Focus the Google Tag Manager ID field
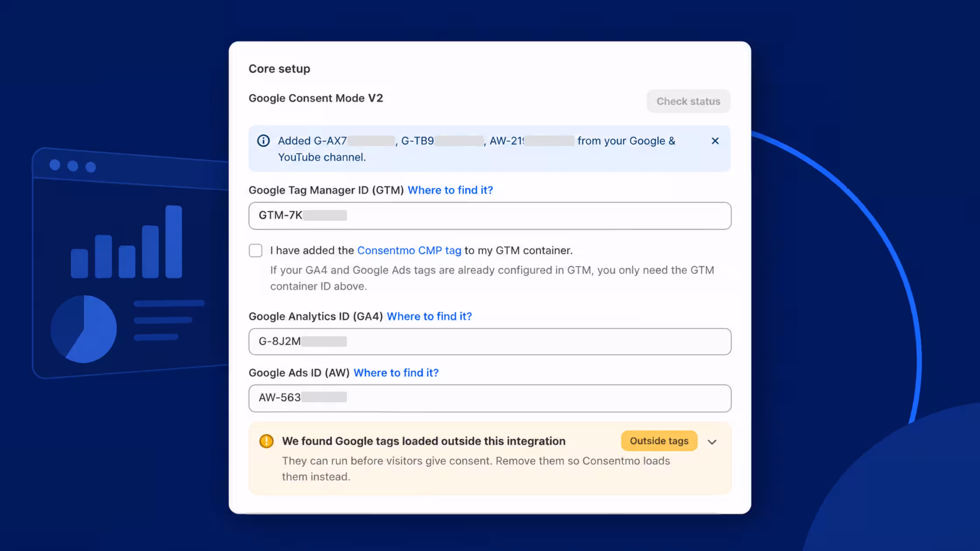This screenshot has height=551, width=980. [x=490, y=216]
